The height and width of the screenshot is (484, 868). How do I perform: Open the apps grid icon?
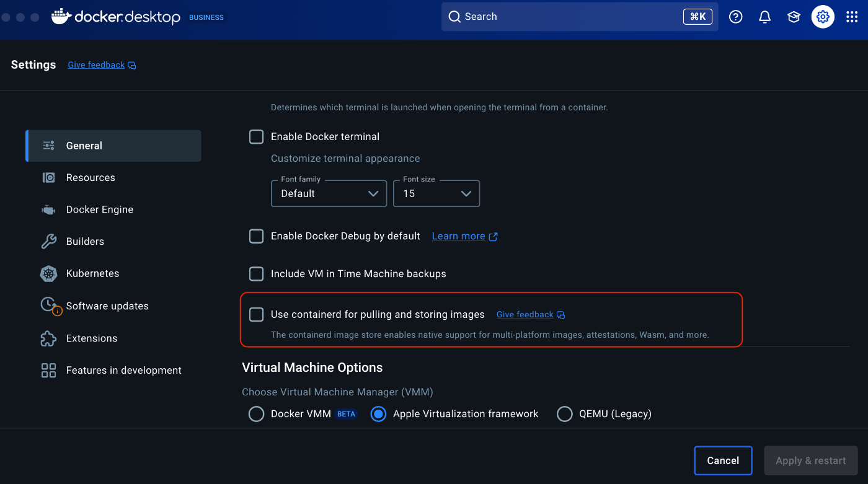[x=852, y=17]
